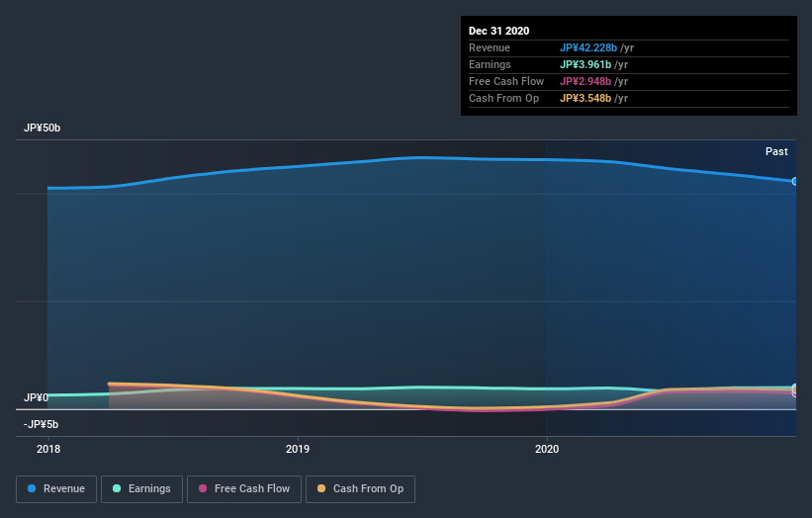
Task: Click the JP¥42.228b revenue value
Action: pyautogui.click(x=588, y=47)
